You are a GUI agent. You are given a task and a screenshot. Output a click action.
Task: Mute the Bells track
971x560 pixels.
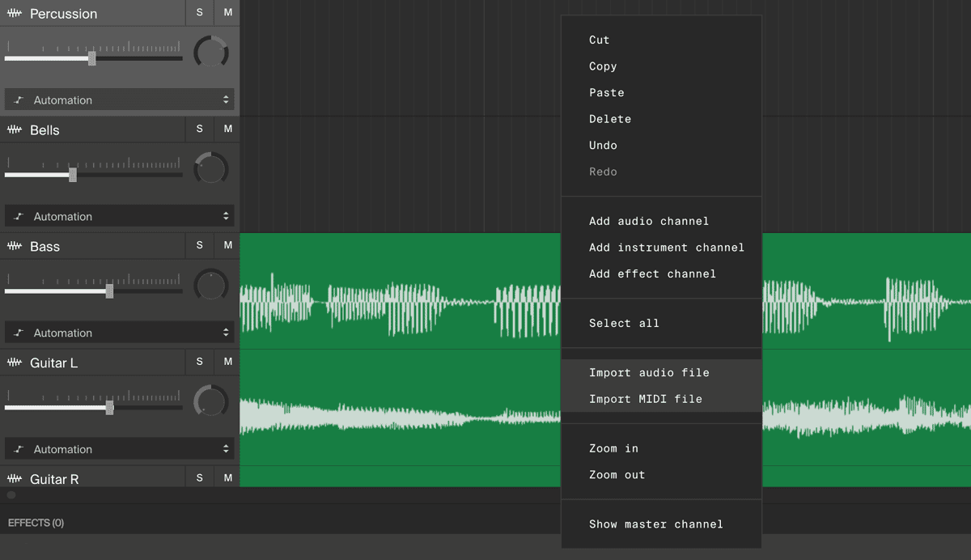click(x=228, y=129)
